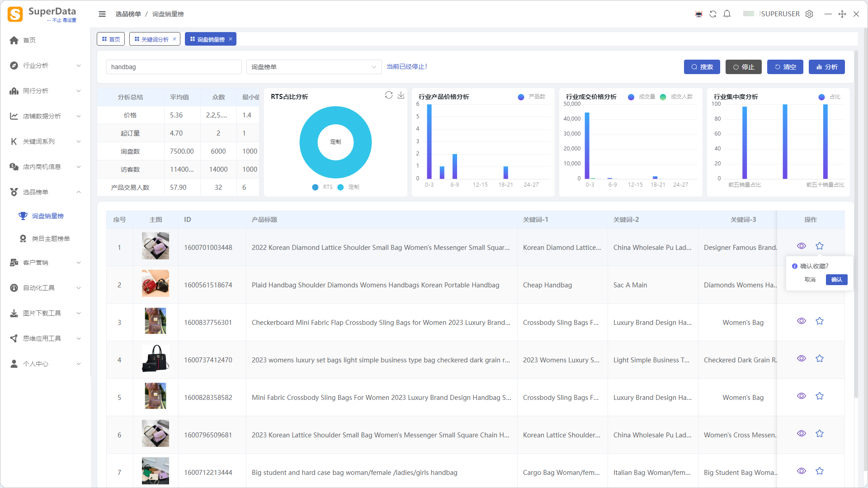Close the 询盘销量榜 tab

[x=231, y=39]
